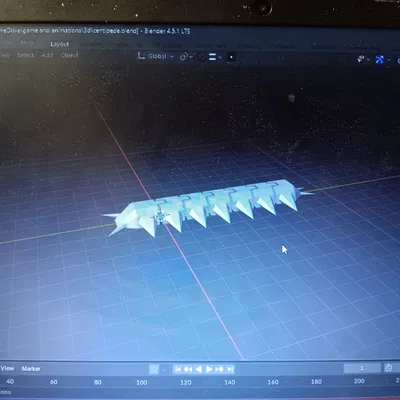Toggle the viewport gizmos icon
Screen dimensions: 400x400
380,60
